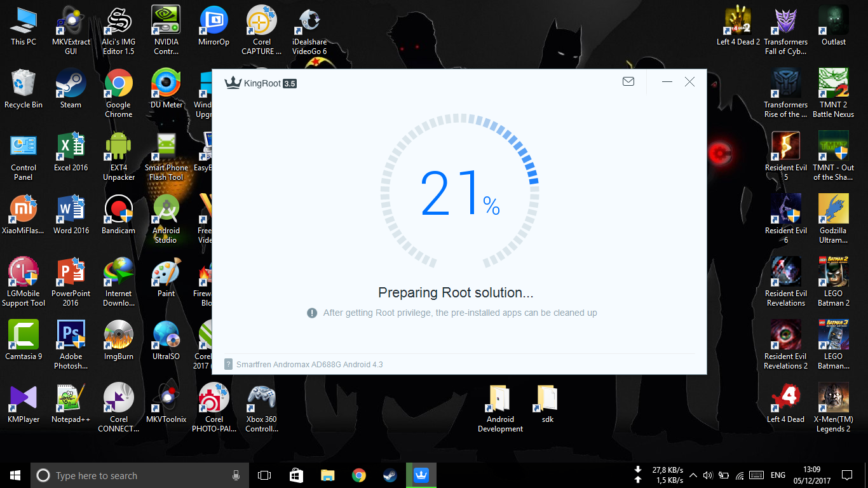This screenshot has height=488, width=868.
Task: Click the 21% progress ring
Action: coord(460,191)
